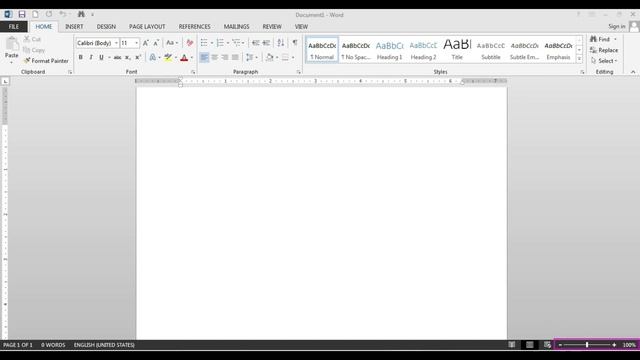Image resolution: width=640 pixels, height=360 pixels.
Task: Switch to Print Layout view in status bar
Action: pyautogui.click(x=530, y=345)
